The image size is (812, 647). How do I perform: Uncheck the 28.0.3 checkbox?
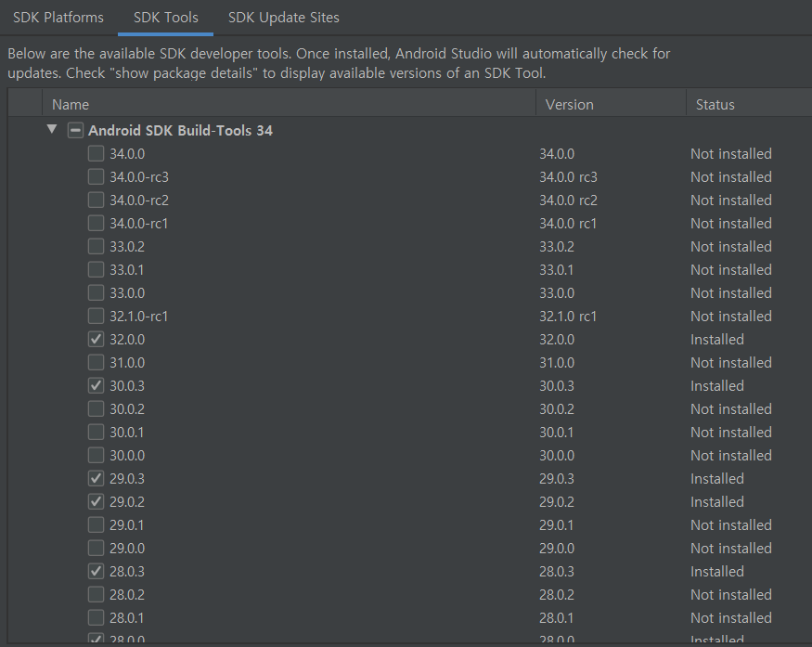96,572
